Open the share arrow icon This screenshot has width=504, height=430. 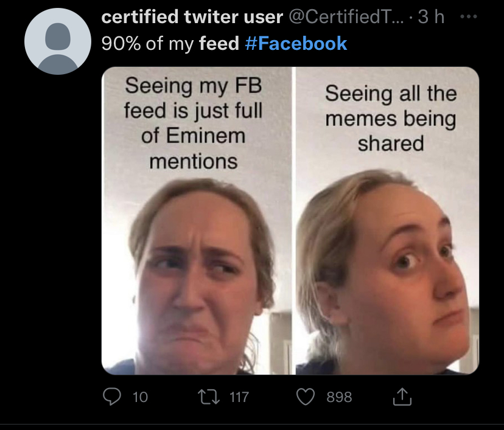[402, 397]
